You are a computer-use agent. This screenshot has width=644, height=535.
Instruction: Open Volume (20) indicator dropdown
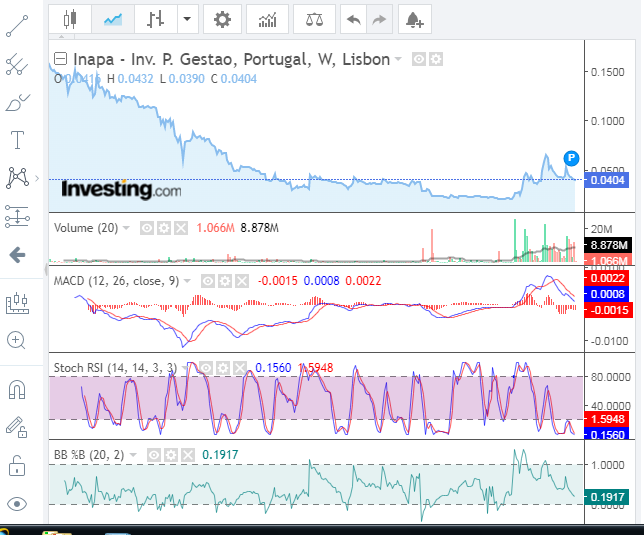(x=126, y=228)
